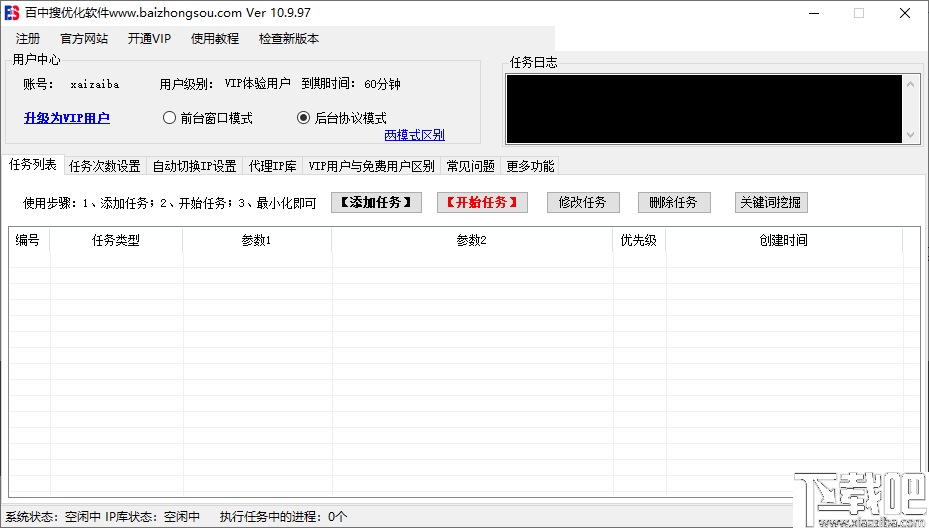
Task: Click the 任务类型 column header
Action: (x=116, y=240)
